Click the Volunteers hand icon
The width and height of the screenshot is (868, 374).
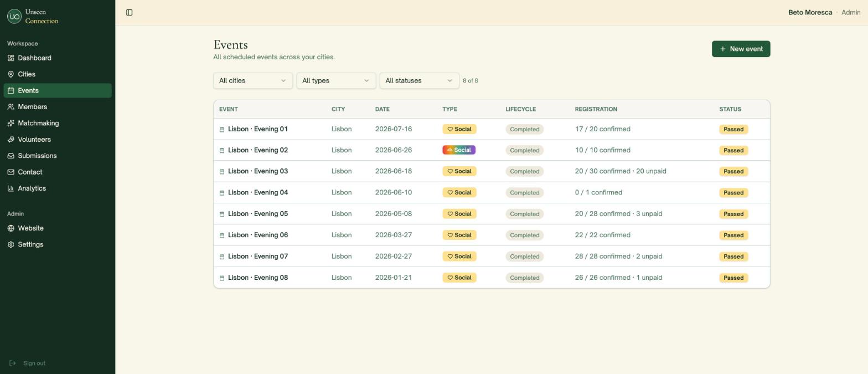tap(11, 140)
